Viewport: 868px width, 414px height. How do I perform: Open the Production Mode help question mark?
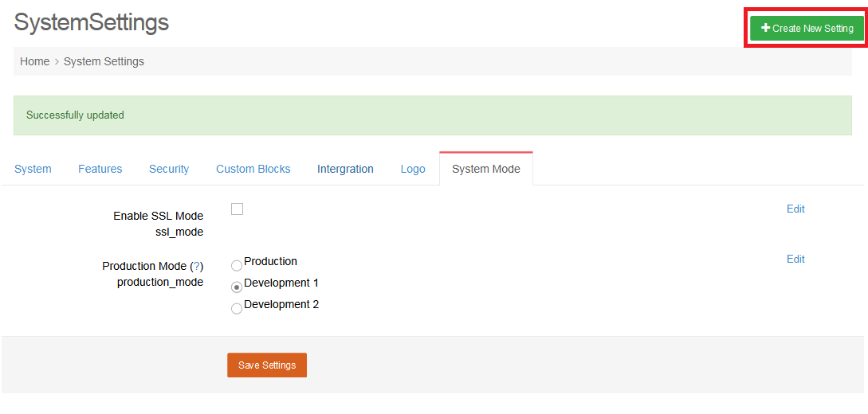click(x=197, y=267)
